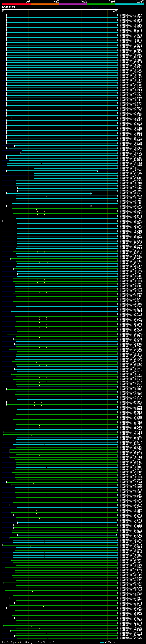Screen dimensions: 146x644
Task: Open hit UniRef100_A7XB47
Action: click(x=131, y=15)
